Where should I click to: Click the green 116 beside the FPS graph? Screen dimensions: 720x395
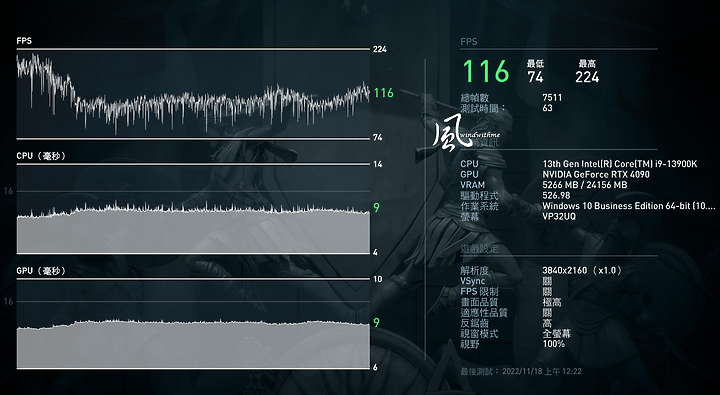[x=383, y=93]
